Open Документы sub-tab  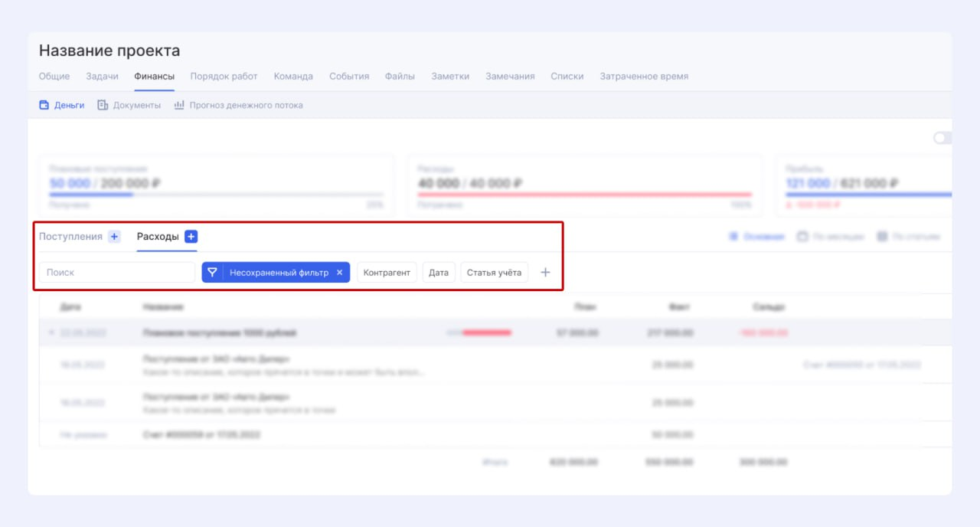tap(129, 105)
